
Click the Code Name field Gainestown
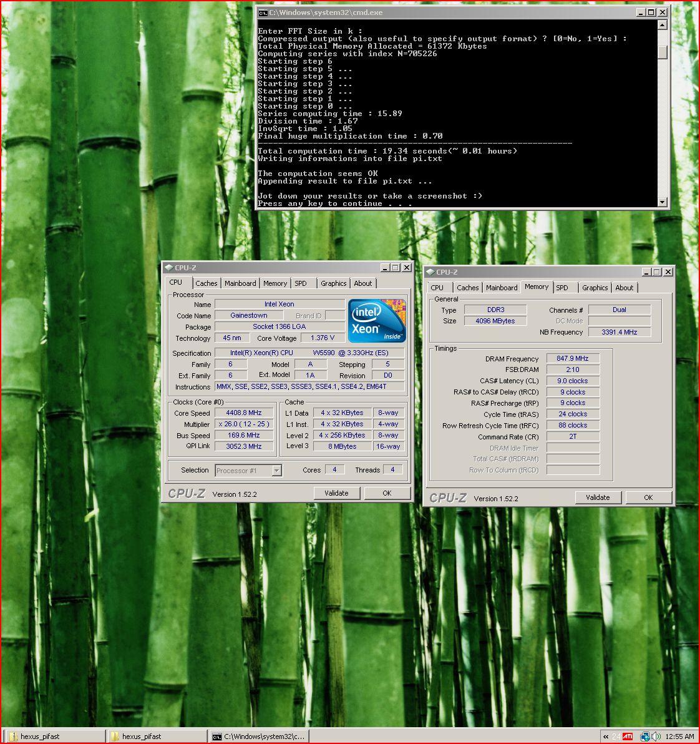pos(249,315)
